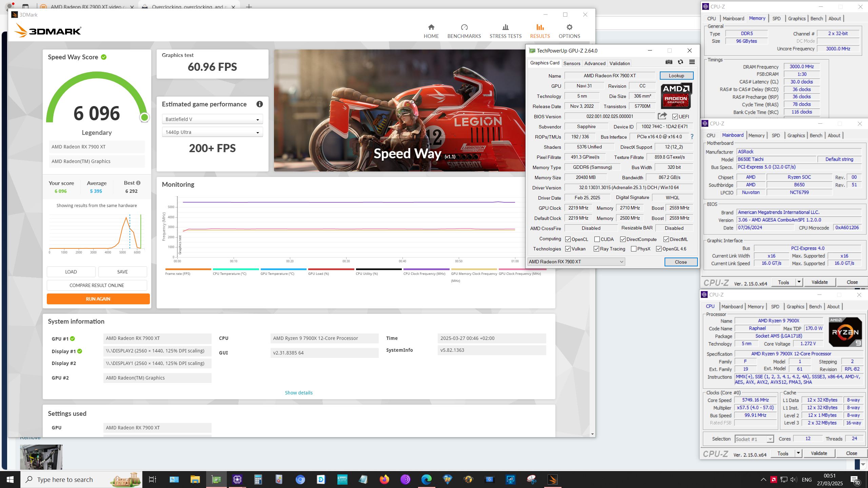Open the Validation tab in GPU-Z
The width and height of the screenshot is (868, 488).
pos(619,63)
